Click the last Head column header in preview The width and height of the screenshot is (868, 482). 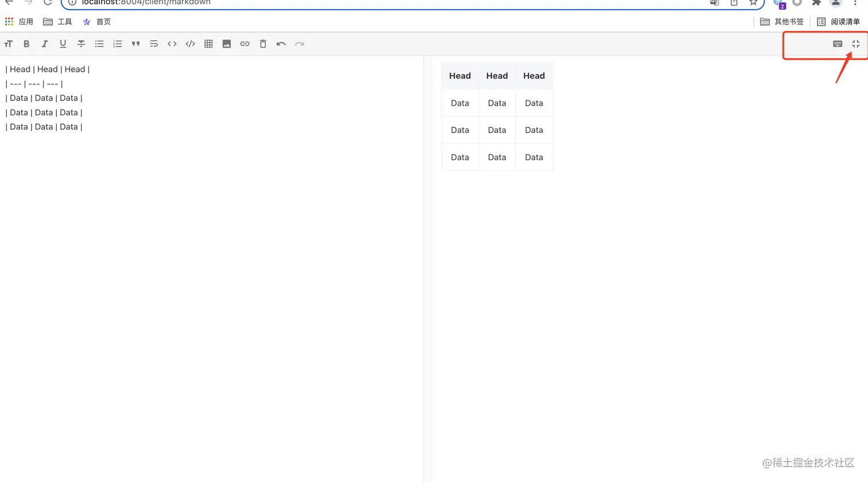coord(534,76)
